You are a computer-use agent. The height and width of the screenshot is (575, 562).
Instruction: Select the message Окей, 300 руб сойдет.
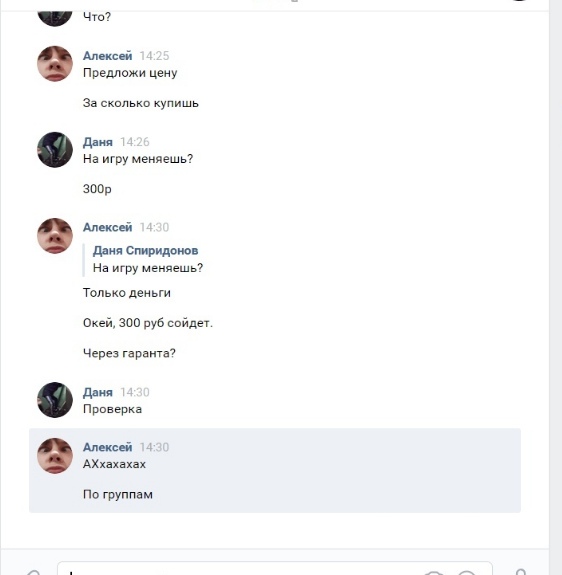(148, 323)
